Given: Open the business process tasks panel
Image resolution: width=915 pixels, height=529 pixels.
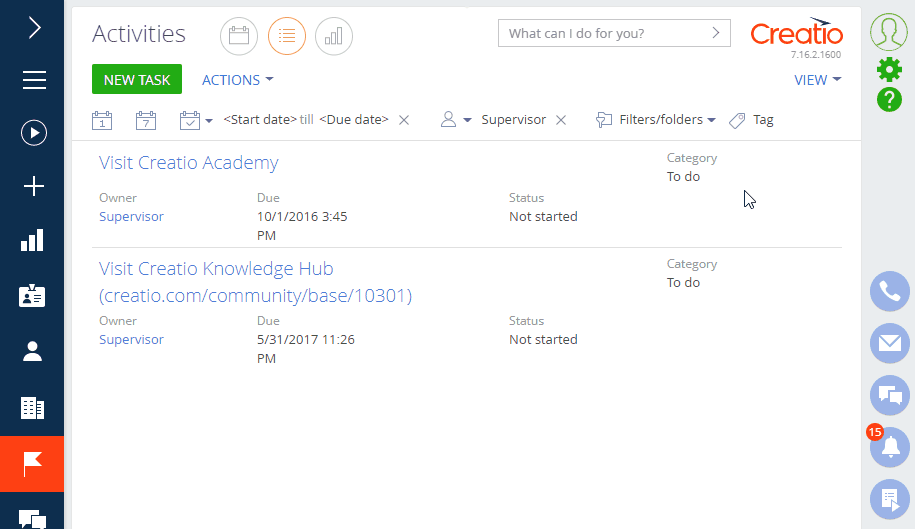Looking at the screenshot, I should (x=890, y=499).
